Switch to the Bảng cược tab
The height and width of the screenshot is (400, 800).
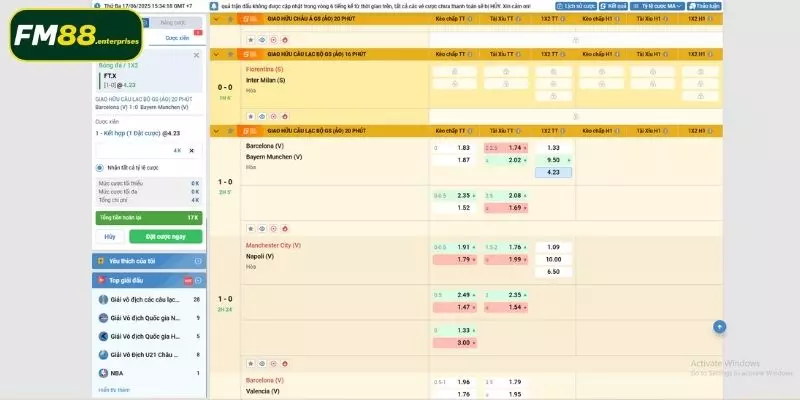pos(173,23)
